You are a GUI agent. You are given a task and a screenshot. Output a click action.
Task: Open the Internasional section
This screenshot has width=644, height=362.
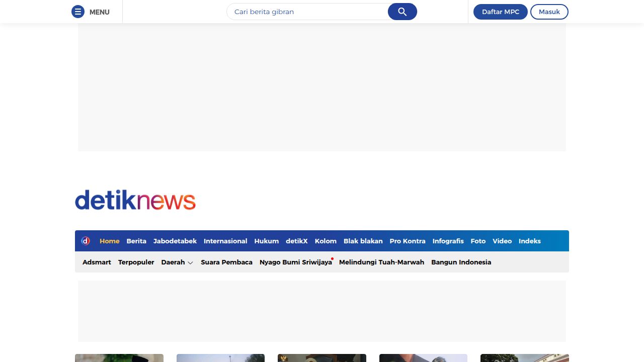[225, 241]
